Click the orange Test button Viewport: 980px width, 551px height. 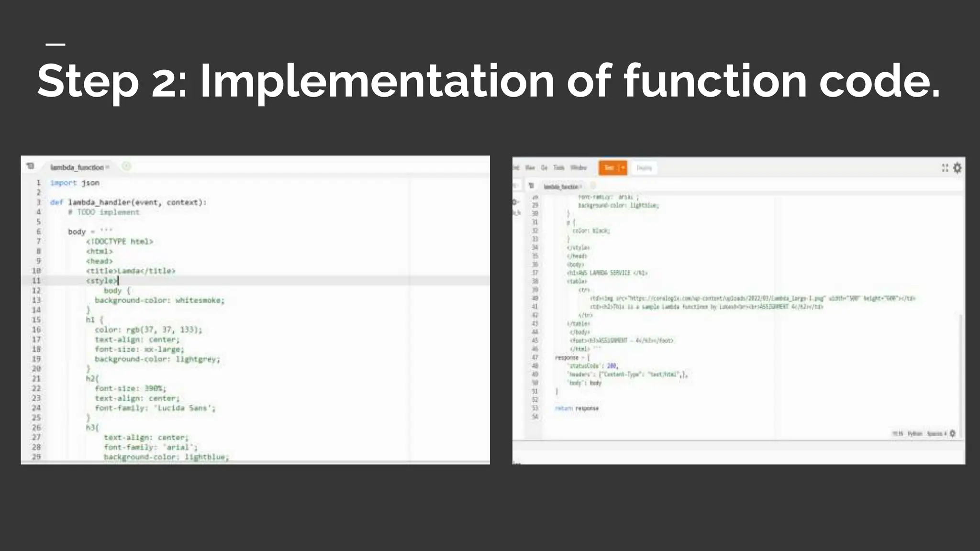click(609, 168)
